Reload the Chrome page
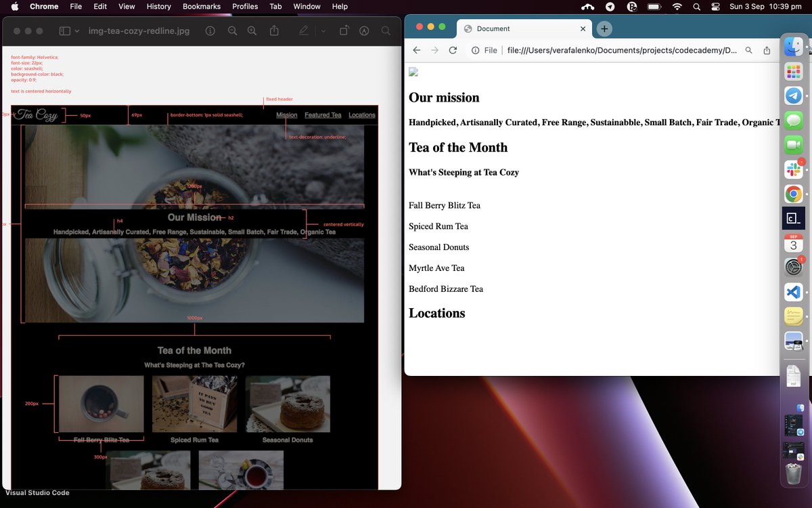The width and height of the screenshot is (812, 508). 453,50
